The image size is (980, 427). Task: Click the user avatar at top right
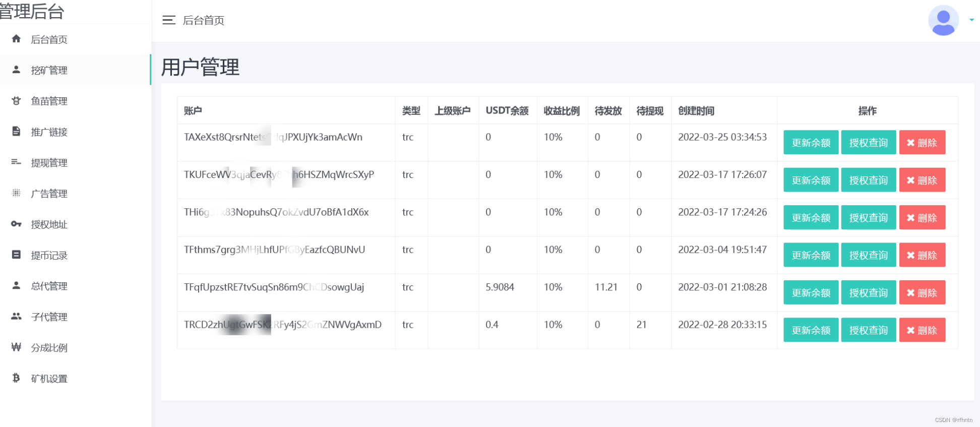pyautogui.click(x=943, y=20)
